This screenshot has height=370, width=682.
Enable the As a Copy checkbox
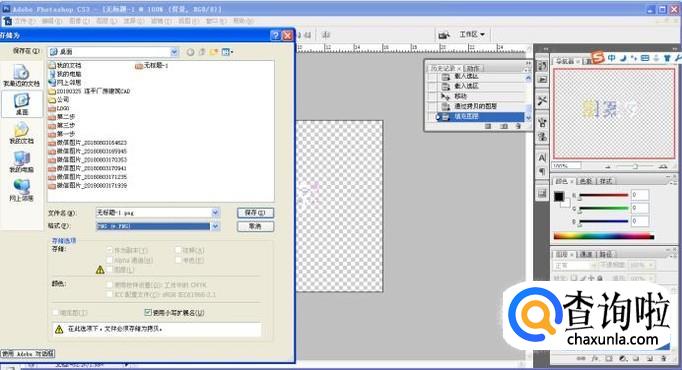[110, 250]
